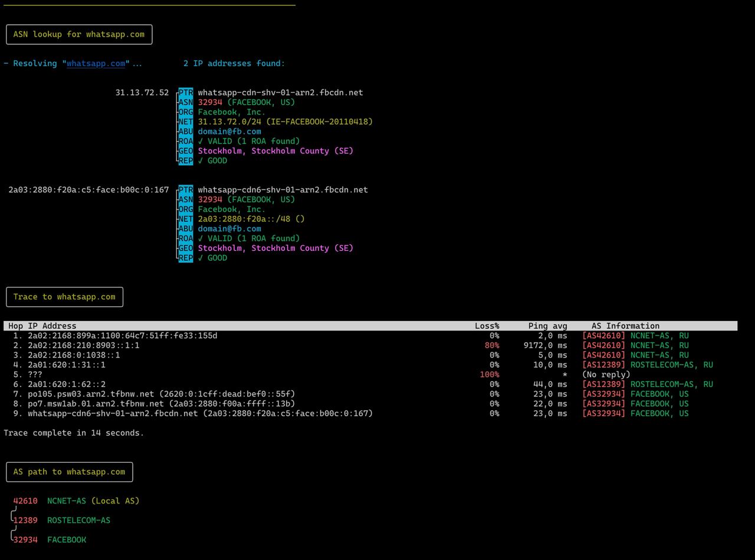The height and width of the screenshot is (560, 755).
Task: Click the NET value 2a03:2880:f20a::/48
Action: click(x=244, y=219)
